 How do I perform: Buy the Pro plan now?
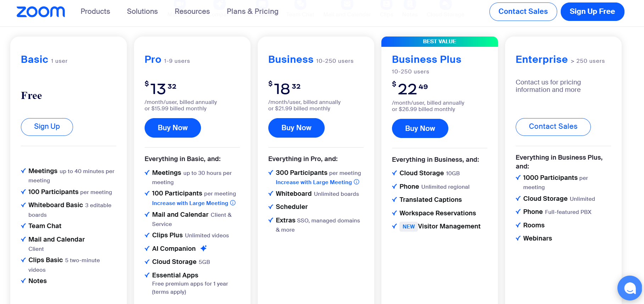(173, 128)
